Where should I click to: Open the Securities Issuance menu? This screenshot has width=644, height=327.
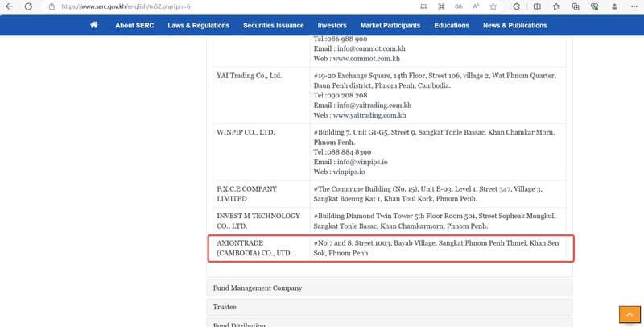(274, 26)
